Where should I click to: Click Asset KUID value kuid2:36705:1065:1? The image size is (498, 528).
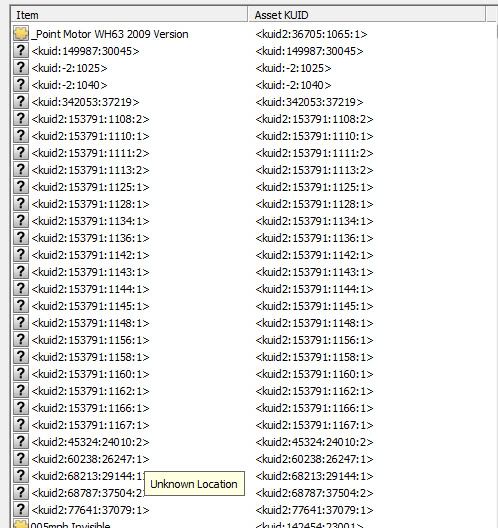(311, 34)
